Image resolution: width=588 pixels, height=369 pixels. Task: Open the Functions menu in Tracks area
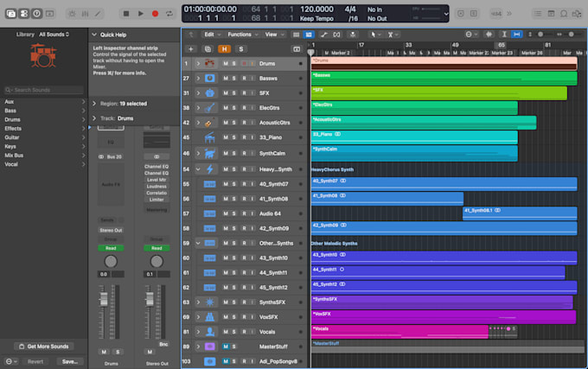pyautogui.click(x=243, y=35)
